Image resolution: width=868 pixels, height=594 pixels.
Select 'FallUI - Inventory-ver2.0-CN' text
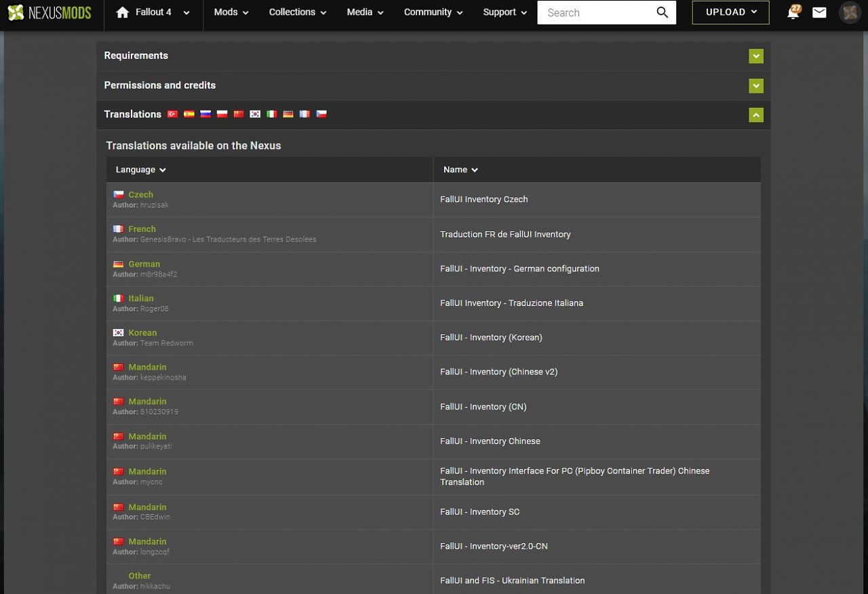494,547
